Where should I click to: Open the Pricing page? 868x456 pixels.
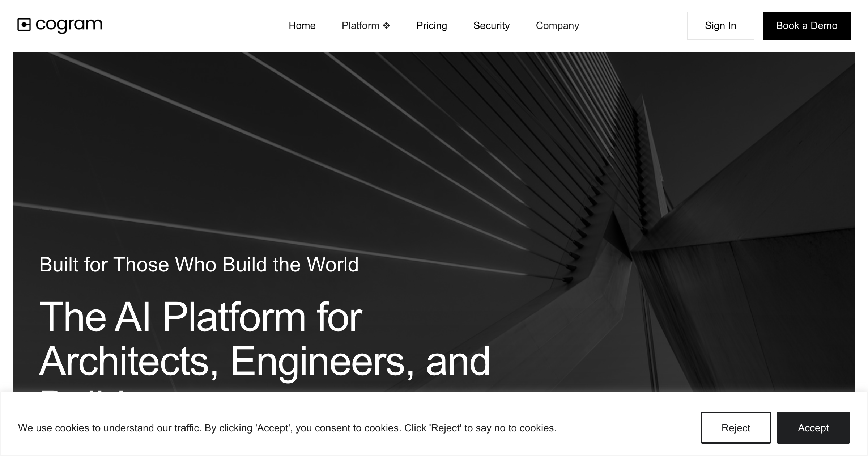tap(431, 26)
